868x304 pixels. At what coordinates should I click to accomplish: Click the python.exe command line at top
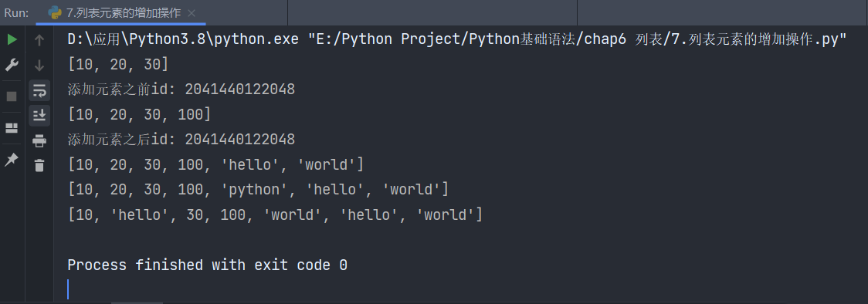click(x=457, y=39)
